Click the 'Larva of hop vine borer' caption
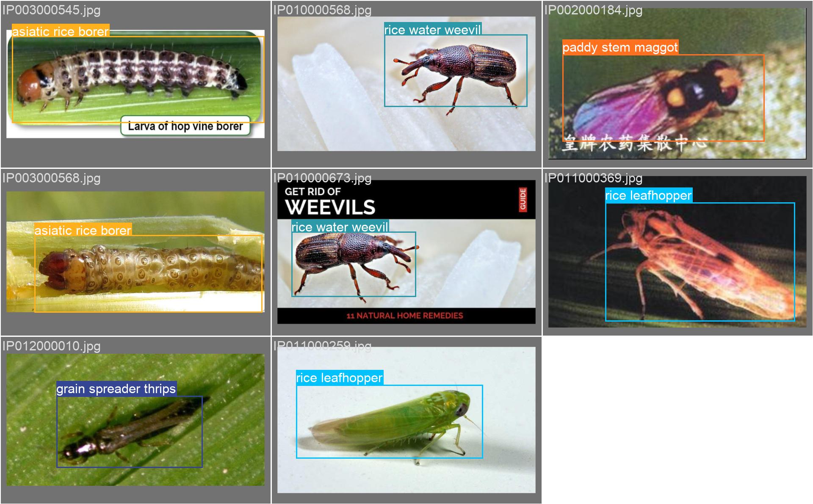This screenshot has width=813, height=504. coord(185,126)
